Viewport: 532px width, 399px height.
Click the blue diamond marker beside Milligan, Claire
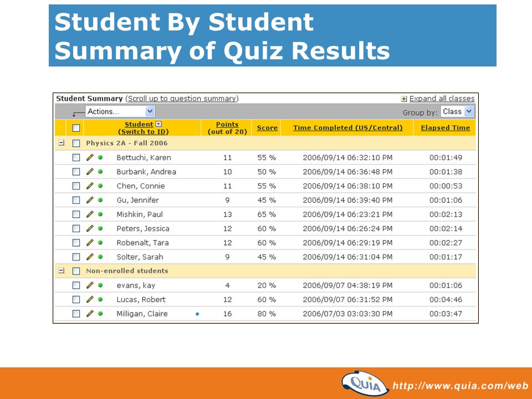(197, 314)
